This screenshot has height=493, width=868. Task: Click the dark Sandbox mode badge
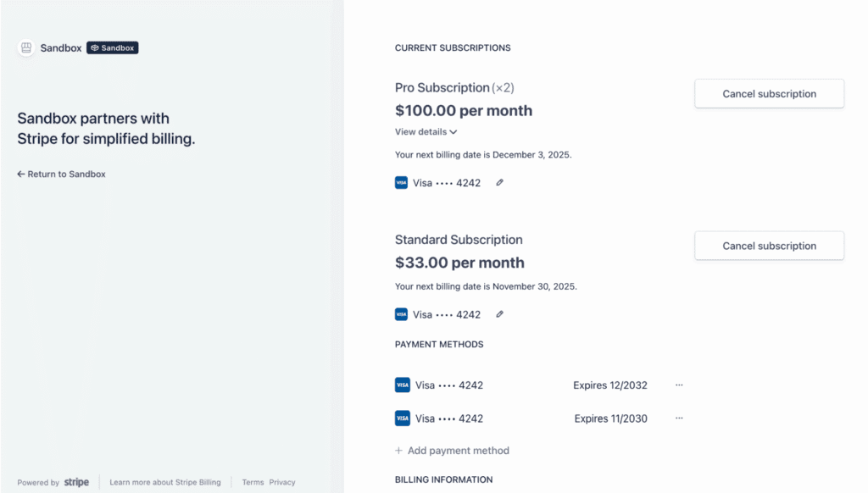click(x=112, y=48)
